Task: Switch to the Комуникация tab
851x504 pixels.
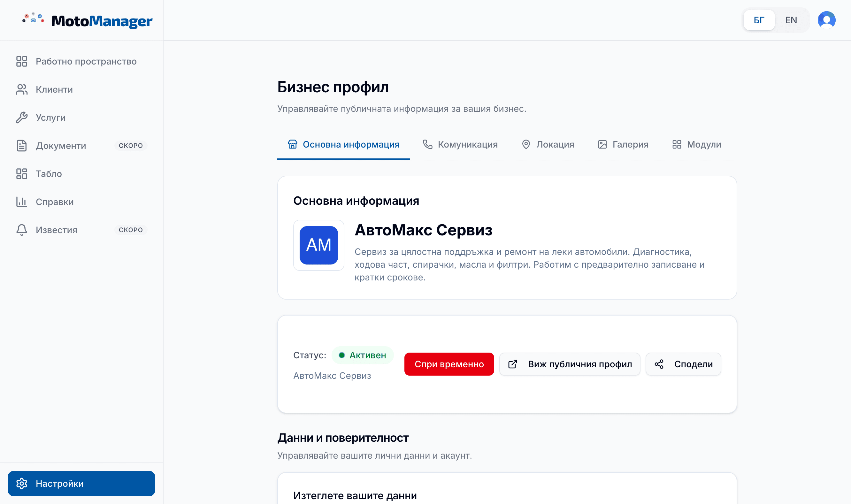Action: (x=460, y=145)
